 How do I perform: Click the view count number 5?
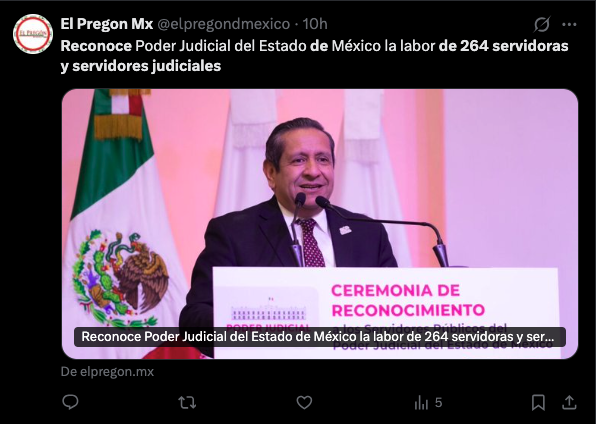(438, 402)
